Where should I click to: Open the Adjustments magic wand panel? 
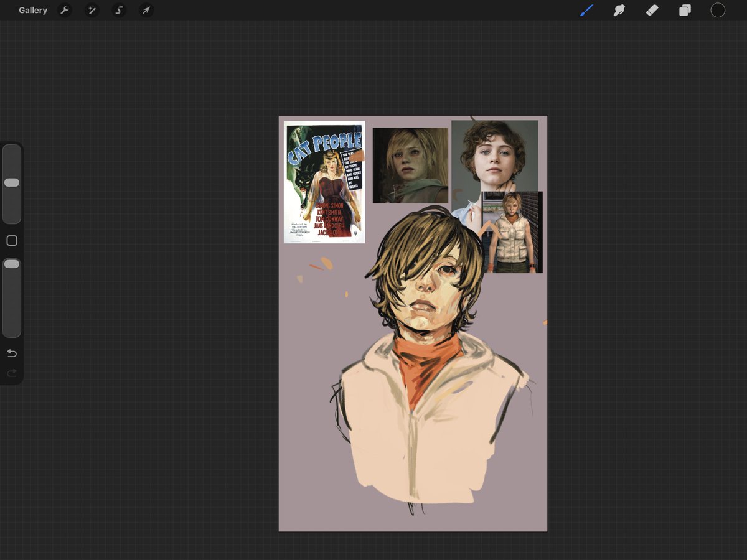tap(92, 10)
